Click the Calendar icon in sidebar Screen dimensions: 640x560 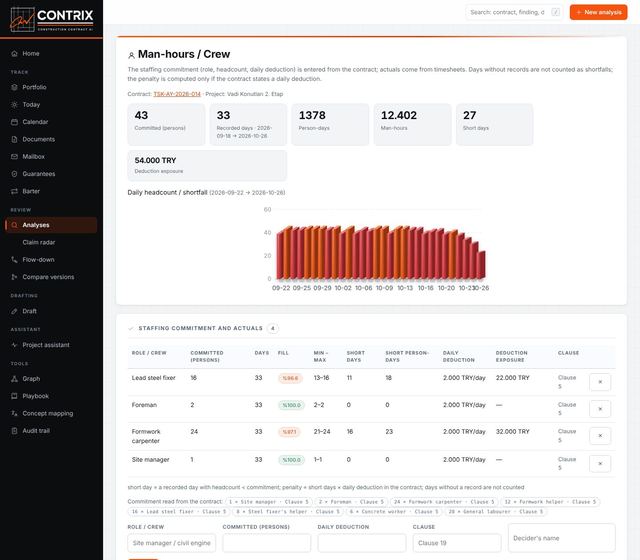[14, 122]
